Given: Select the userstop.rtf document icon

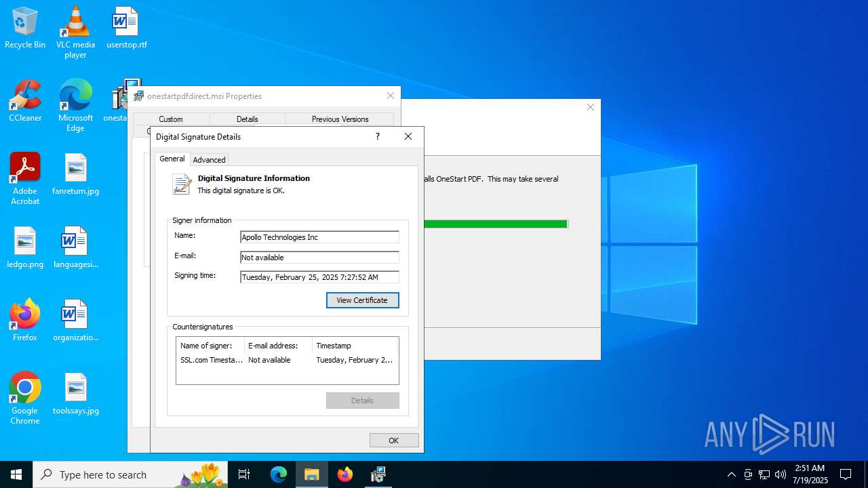Looking at the screenshot, I should coord(126,28).
